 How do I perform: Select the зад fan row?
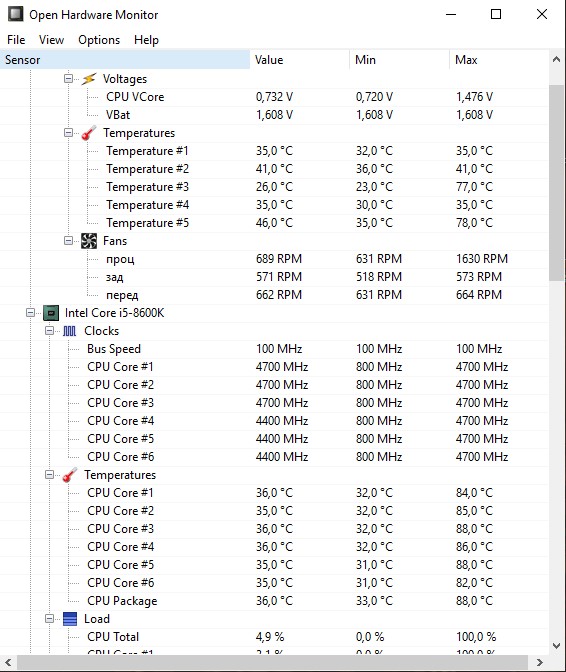coord(274,277)
